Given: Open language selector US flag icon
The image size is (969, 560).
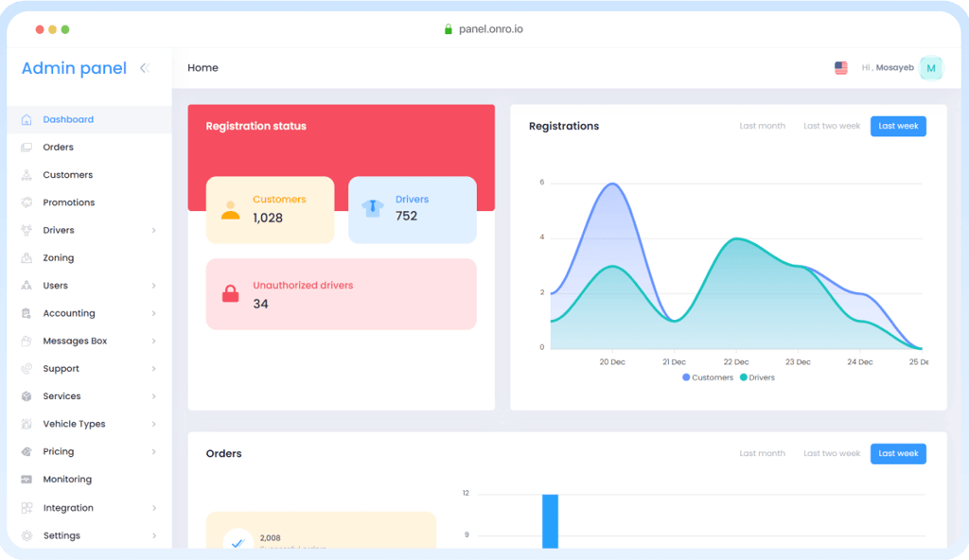Looking at the screenshot, I should tap(841, 68).
